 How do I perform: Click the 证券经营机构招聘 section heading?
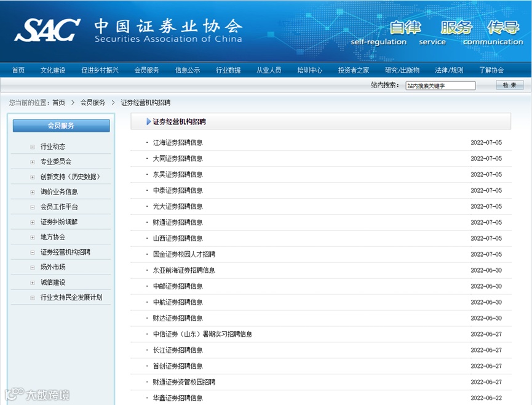[179, 121]
